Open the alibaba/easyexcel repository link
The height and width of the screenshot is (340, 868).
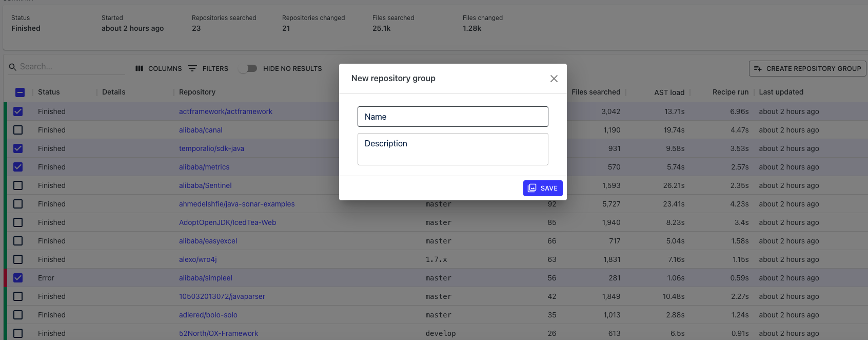tap(208, 241)
